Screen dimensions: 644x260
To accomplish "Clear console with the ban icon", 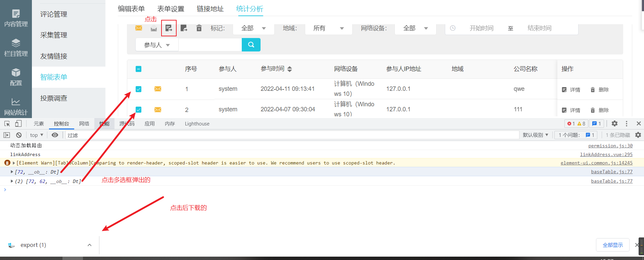I will click(19, 135).
